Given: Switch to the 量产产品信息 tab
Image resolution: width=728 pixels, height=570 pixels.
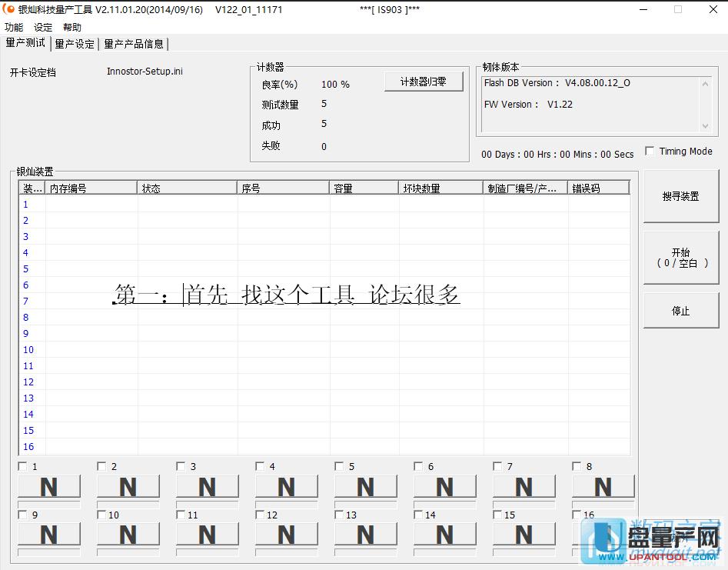Looking at the screenshot, I should (132, 44).
